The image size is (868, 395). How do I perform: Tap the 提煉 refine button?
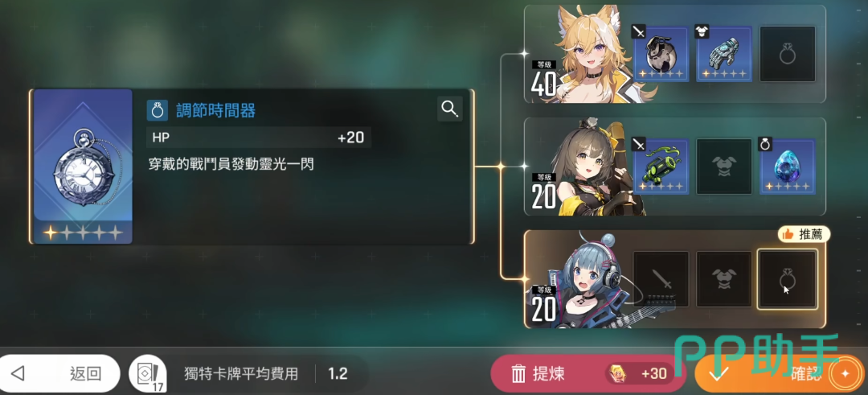point(588,373)
